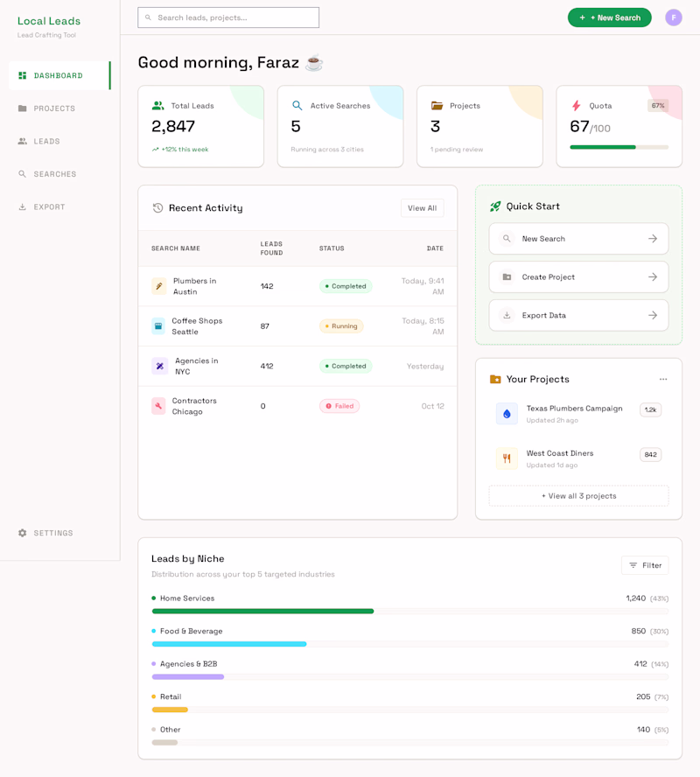Image resolution: width=700 pixels, height=777 pixels.
Task: Choose Create Project in Quick Start
Action: click(x=578, y=277)
